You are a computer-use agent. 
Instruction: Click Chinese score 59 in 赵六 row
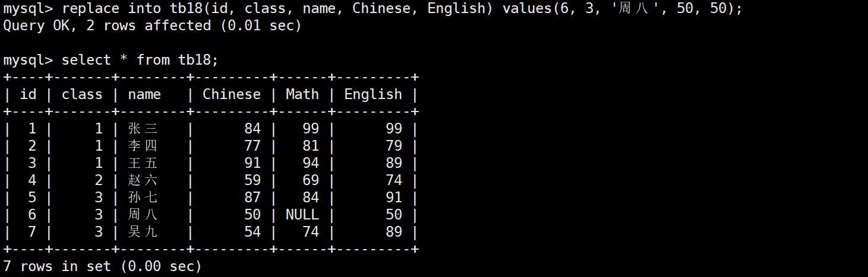point(252,180)
